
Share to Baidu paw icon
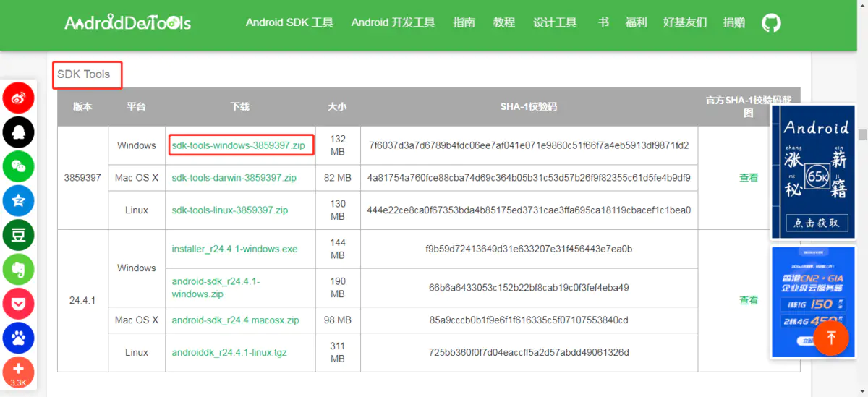pos(19,338)
